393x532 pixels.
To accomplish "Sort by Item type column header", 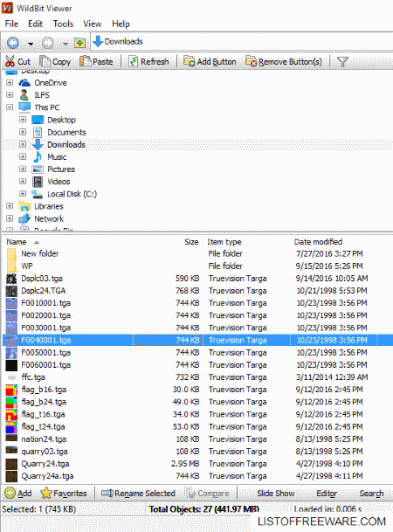I will point(224,242).
